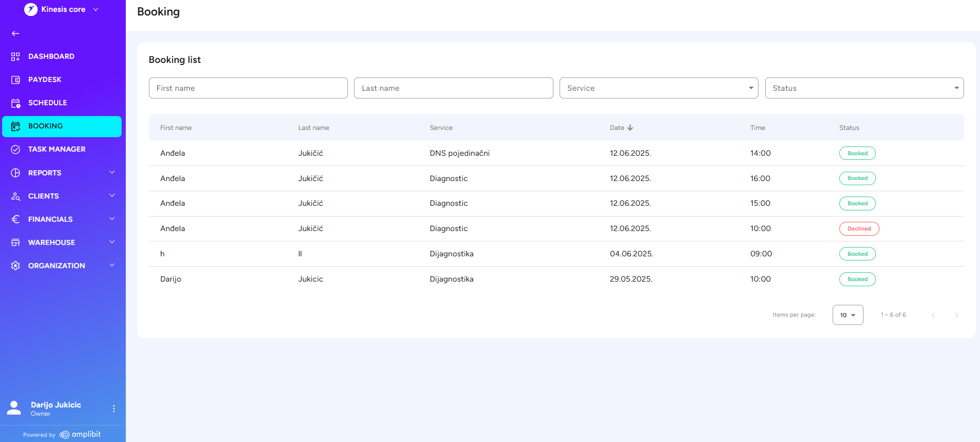Open the DASHBOARD menu item
The width and height of the screenshot is (980, 442).
(x=62, y=57)
